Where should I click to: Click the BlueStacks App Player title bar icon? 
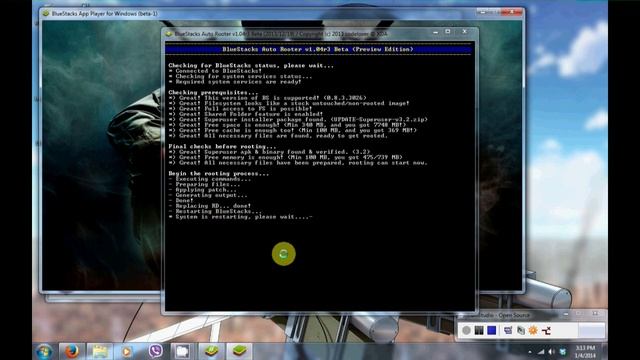tap(46, 13)
